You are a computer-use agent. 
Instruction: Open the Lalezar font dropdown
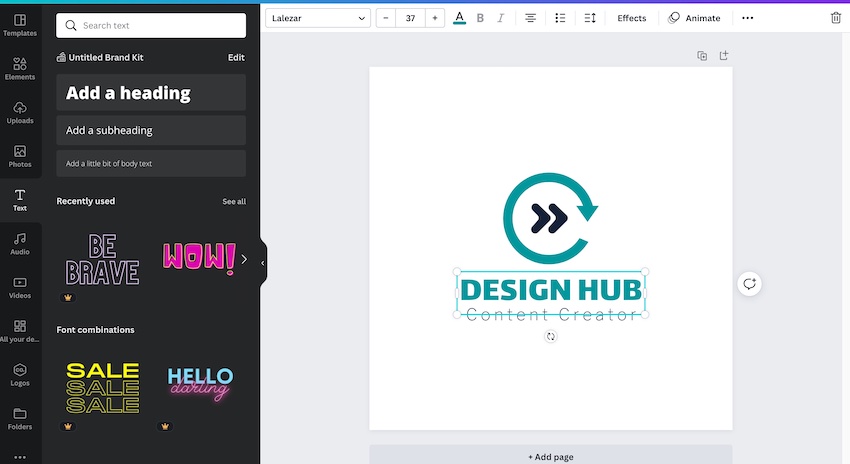(318, 18)
